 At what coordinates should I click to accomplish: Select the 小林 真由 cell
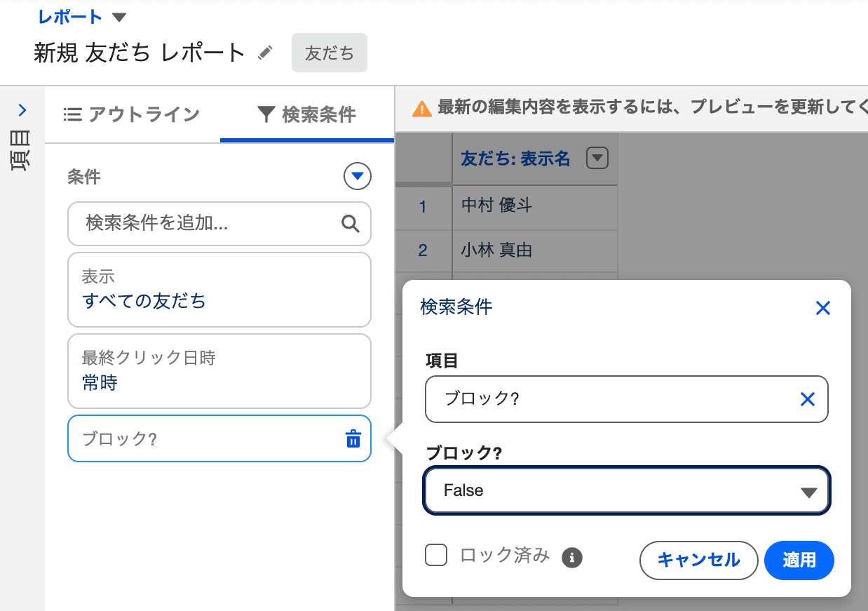point(535,250)
